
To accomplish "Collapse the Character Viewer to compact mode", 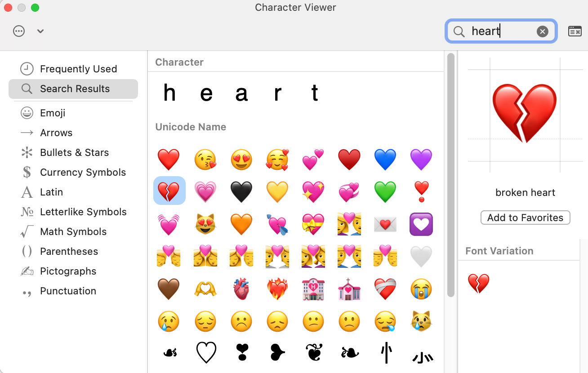I will (x=575, y=31).
